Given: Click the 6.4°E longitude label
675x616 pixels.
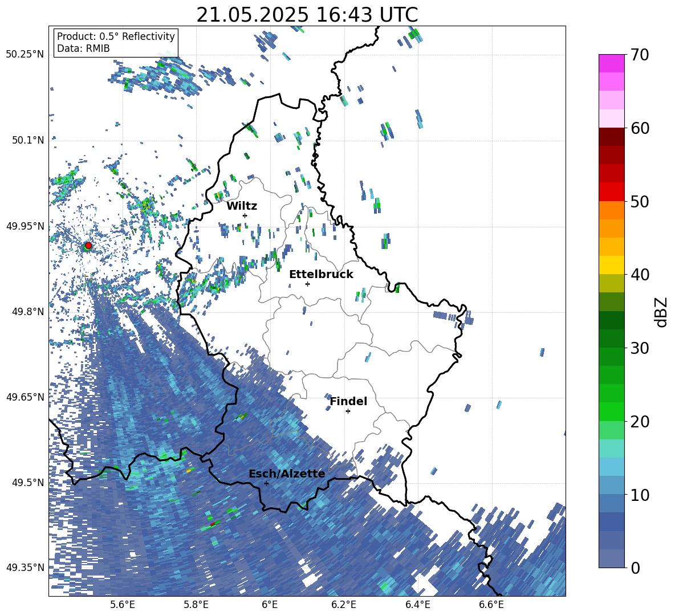Looking at the screenshot, I should point(417,605).
